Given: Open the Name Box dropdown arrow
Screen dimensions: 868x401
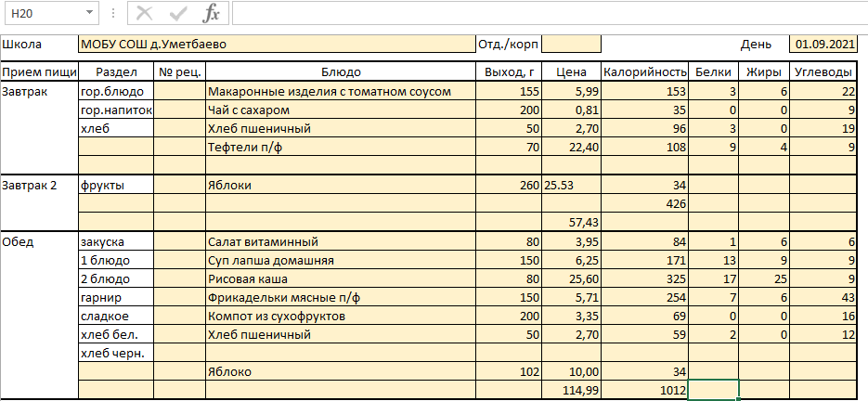Looking at the screenshot, I should tap(89, 13).
